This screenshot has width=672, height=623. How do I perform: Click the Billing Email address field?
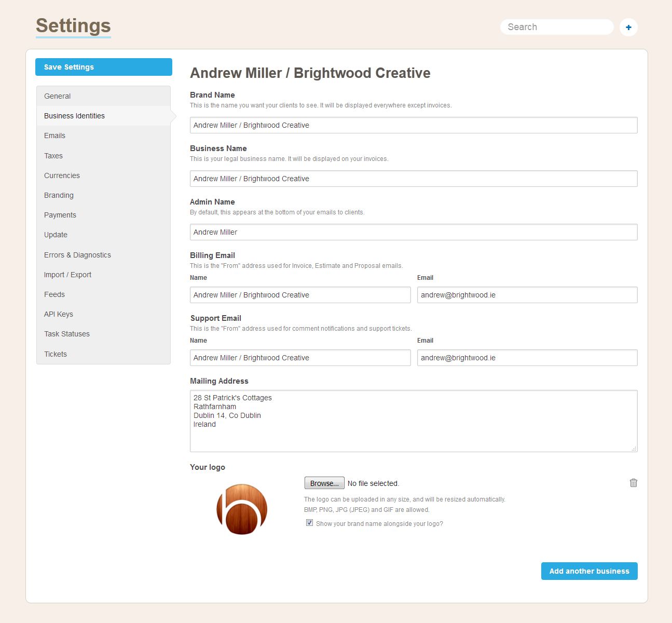point(527,295)
